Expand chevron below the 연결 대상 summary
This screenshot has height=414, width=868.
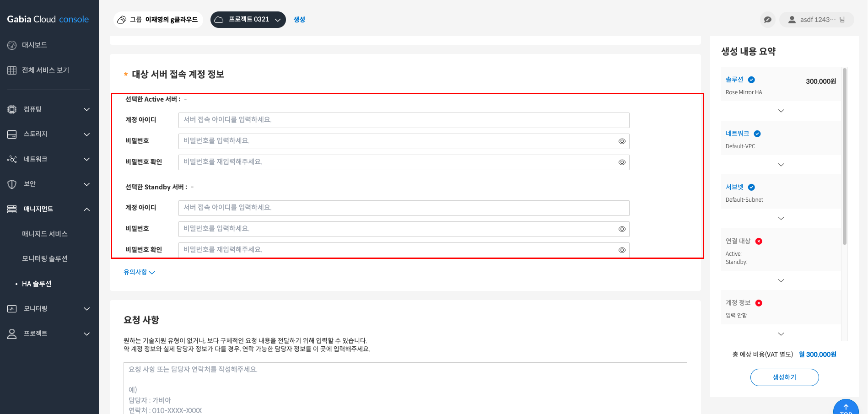click(781, 280)
